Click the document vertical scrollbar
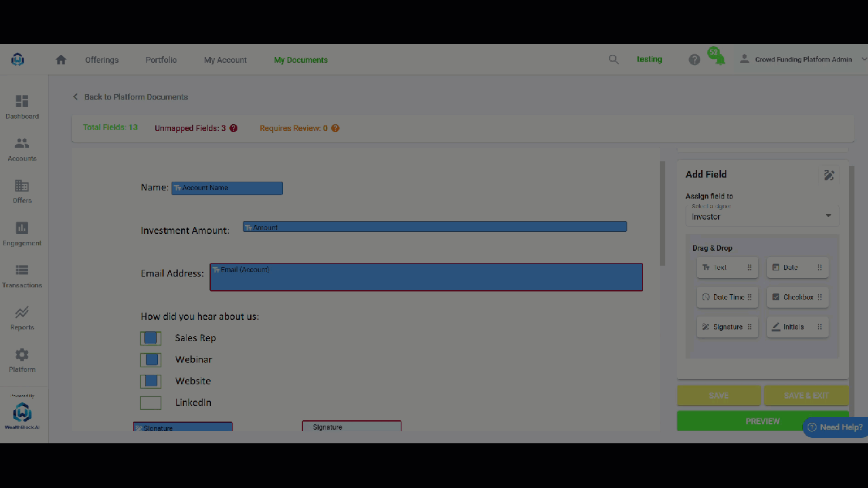This screenshot has height=488, width=868. pos(663,213)
